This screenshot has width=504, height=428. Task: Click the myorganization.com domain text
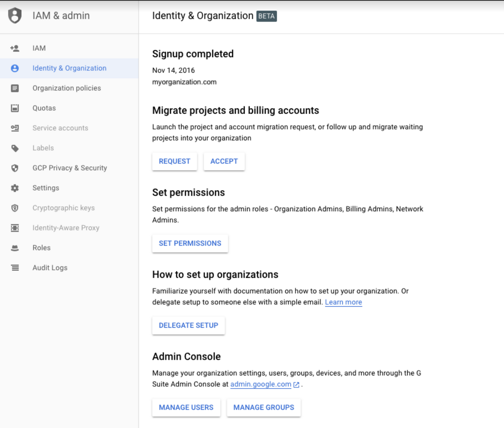(x=184, y=82)
